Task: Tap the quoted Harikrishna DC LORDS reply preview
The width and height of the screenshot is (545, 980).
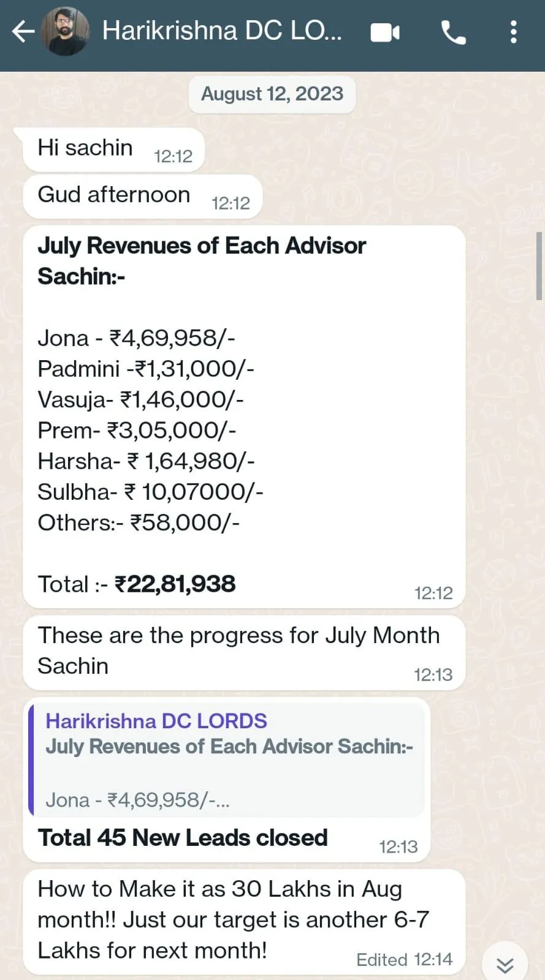Action: 227,759
